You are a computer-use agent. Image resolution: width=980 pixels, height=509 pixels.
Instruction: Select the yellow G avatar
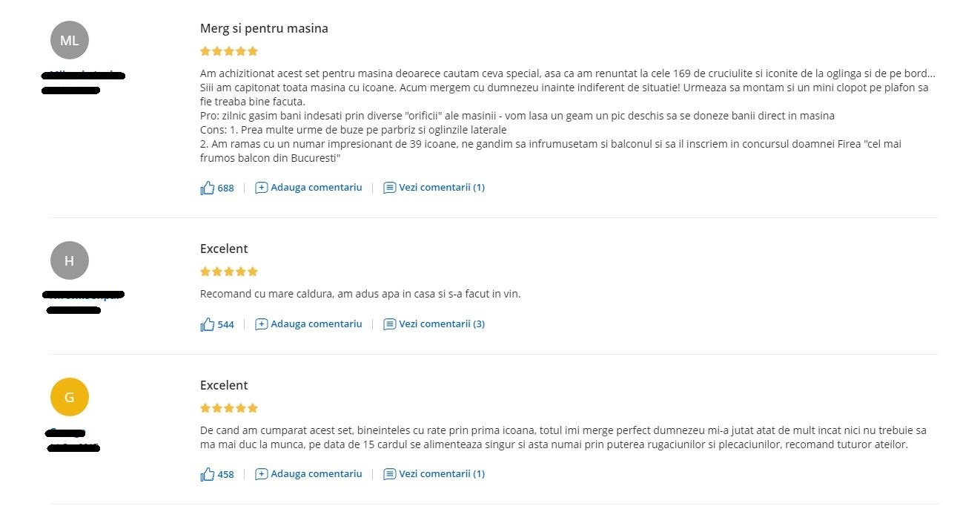[x=70, y=397]
